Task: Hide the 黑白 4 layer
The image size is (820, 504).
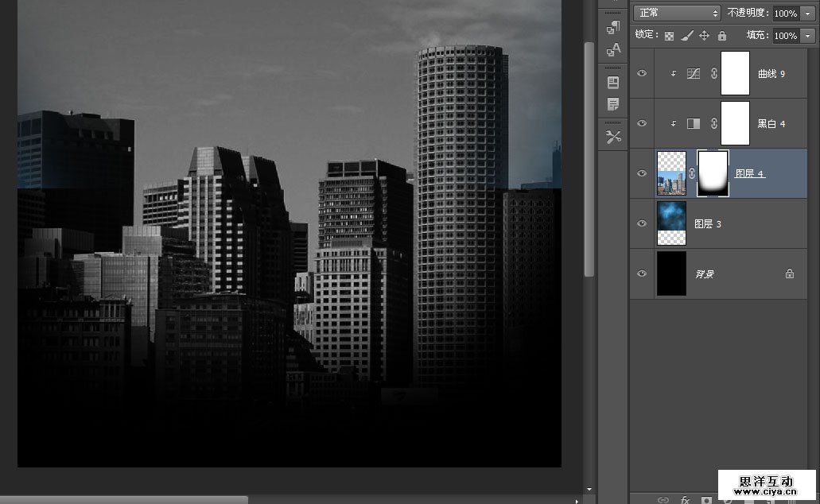Action: click(x=642, y=123)
